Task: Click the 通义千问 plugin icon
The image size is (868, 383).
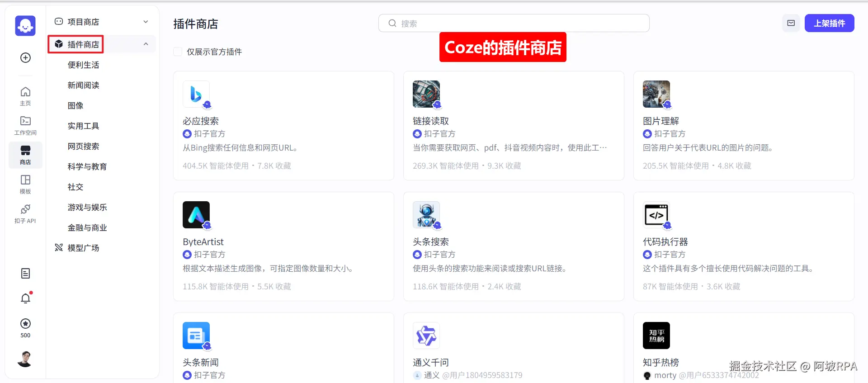Action: click(426, 336)
